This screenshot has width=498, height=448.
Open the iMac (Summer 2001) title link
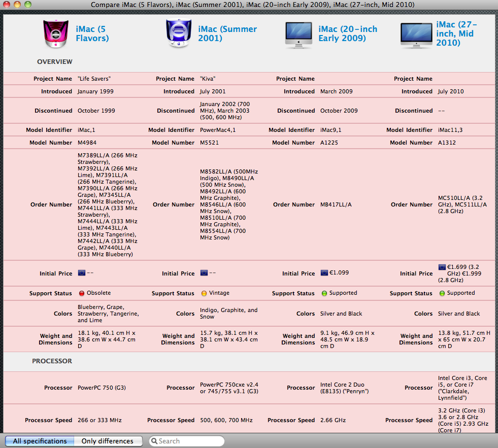pyautogui.click(x=227, y=33)
